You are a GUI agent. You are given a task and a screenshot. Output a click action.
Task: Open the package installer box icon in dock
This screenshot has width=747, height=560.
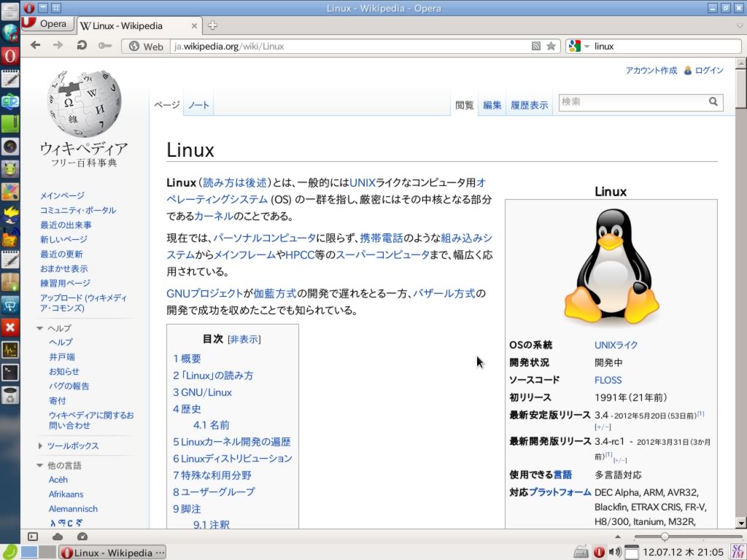[10, 282]
